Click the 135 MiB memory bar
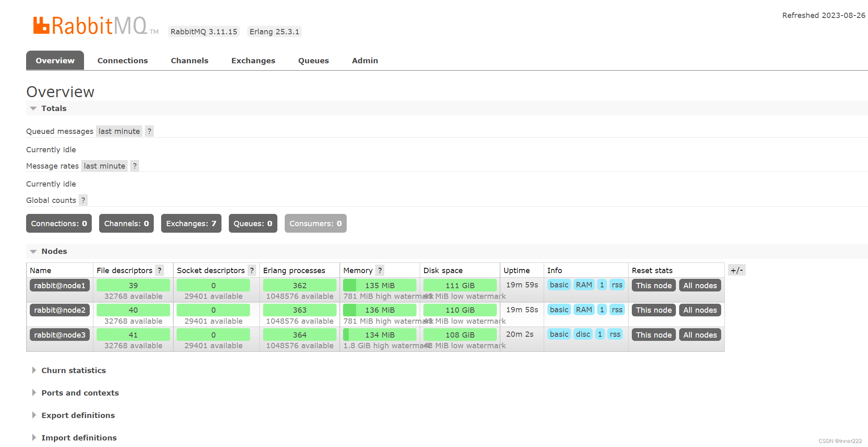 pos(380,285)
